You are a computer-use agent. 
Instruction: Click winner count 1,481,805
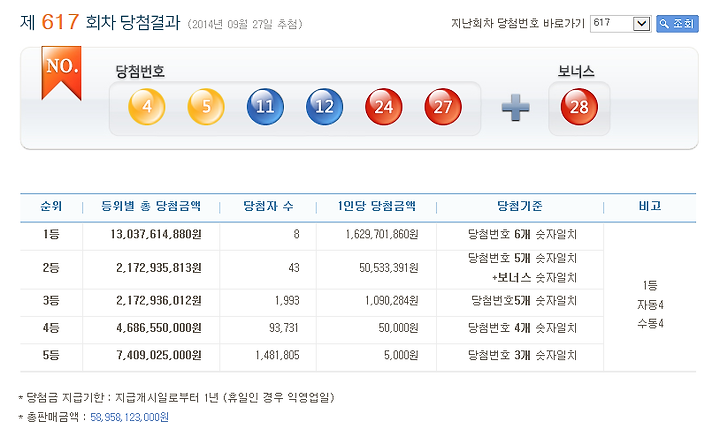click(277, 355)
